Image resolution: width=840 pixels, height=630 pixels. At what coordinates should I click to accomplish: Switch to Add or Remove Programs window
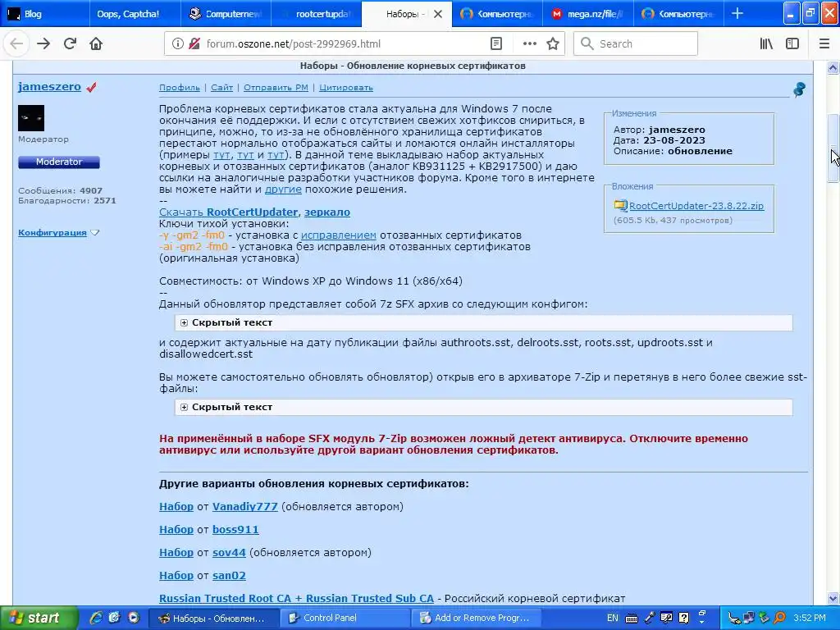point(477,618)
